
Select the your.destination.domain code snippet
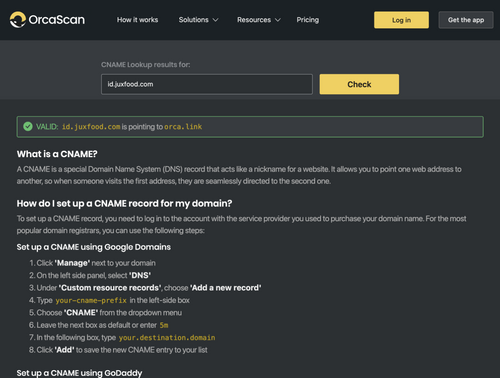coord(167,338)
